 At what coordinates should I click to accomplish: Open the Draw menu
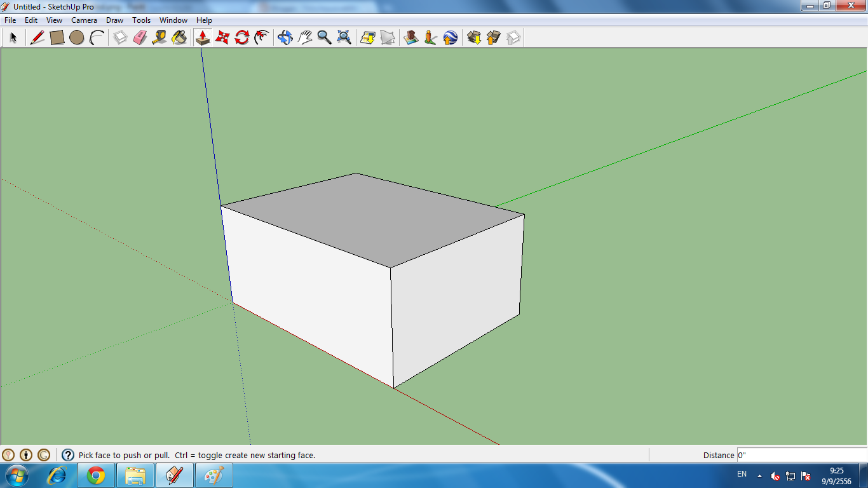point(115,20)
